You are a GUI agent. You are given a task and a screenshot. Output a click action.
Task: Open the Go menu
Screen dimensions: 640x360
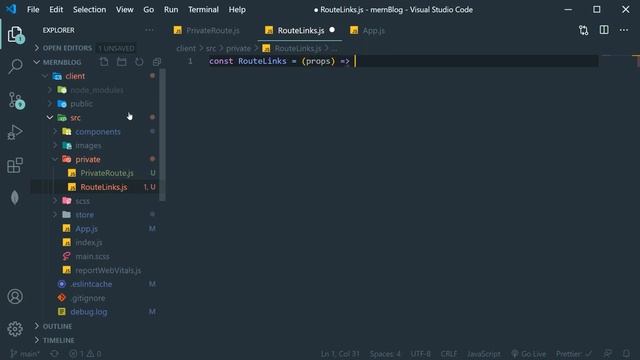(x=149, y=9)
